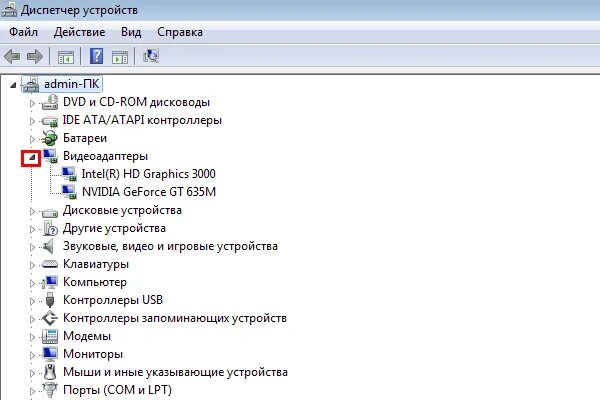
Task: Open the Справка menu
Action: [180, 32]
